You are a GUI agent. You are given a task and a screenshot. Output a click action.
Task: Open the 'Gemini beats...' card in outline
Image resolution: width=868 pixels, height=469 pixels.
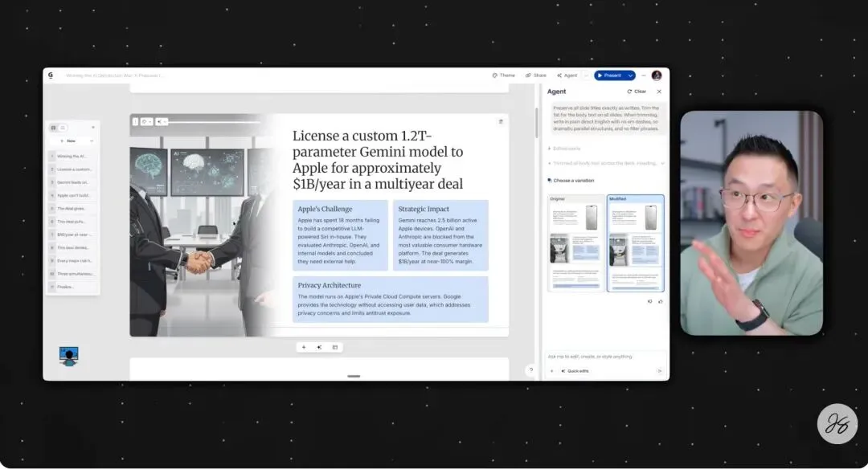[72, 182]
